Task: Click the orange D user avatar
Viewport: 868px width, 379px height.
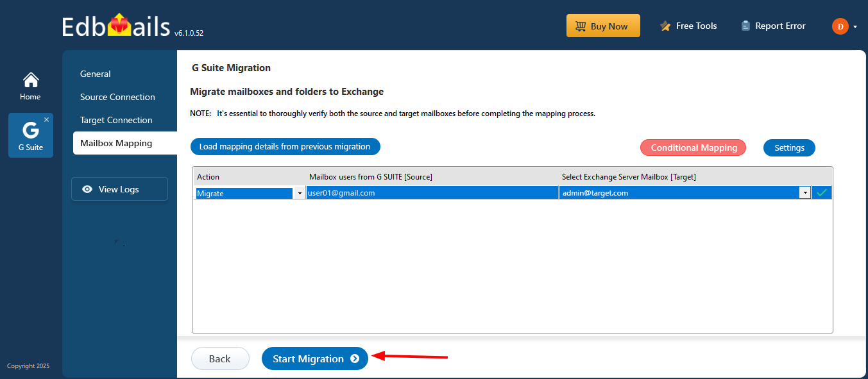Action: coord(840,26)
